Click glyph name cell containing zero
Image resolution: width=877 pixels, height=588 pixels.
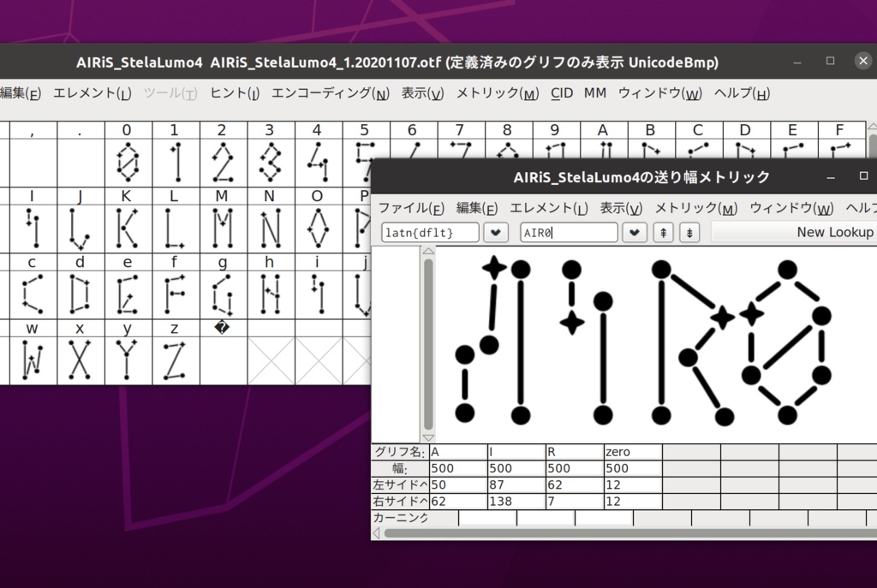coord(633,452)
